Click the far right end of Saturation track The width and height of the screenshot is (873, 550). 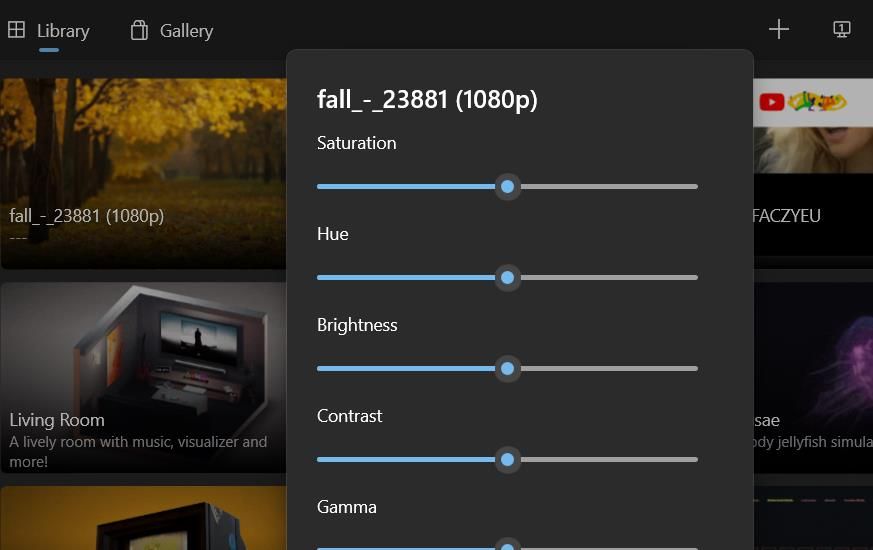[694, 187]
